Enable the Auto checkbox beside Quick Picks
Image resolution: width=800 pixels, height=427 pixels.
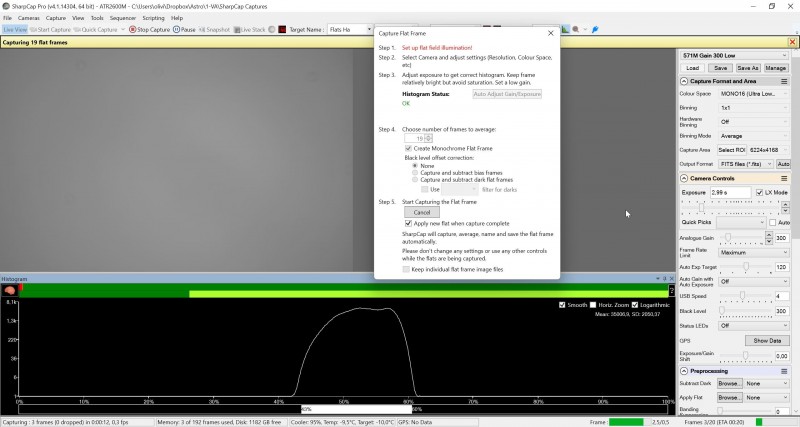(x=772, y=222)
